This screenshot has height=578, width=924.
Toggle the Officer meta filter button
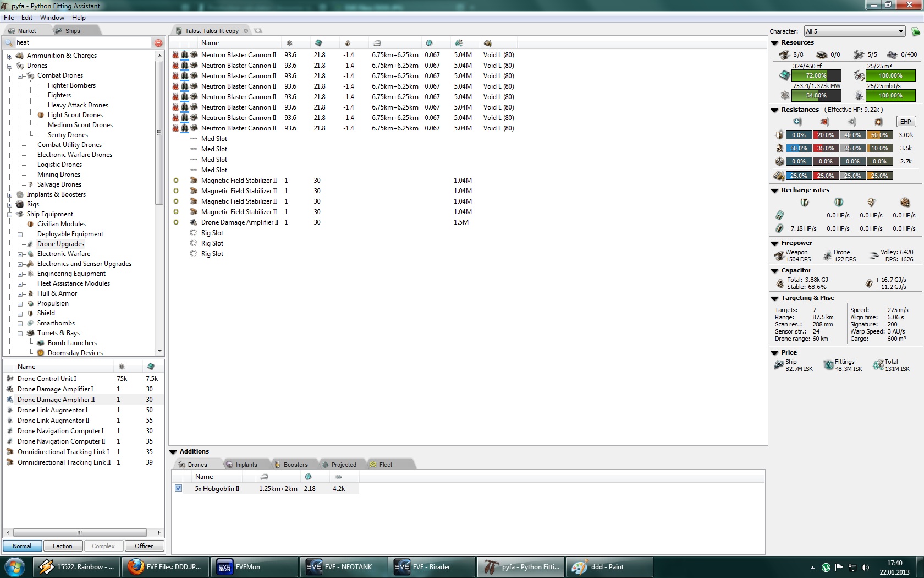click(144, 546)
